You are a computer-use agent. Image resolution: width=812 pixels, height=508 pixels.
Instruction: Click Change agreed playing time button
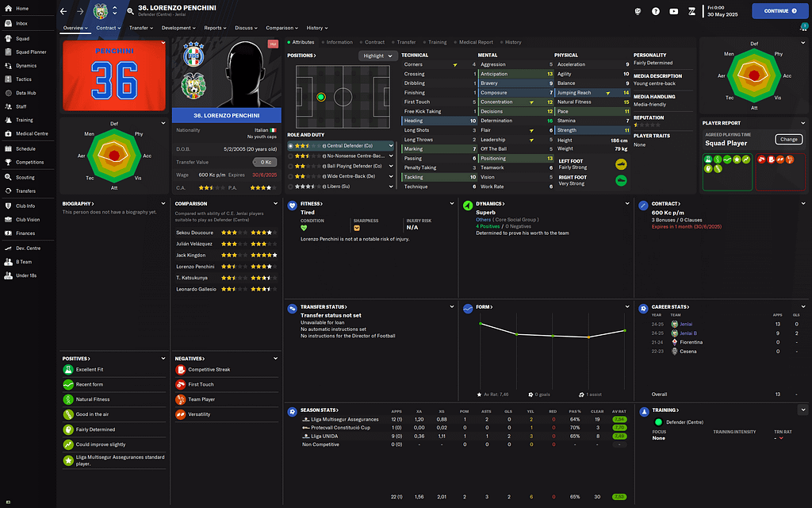788,140
